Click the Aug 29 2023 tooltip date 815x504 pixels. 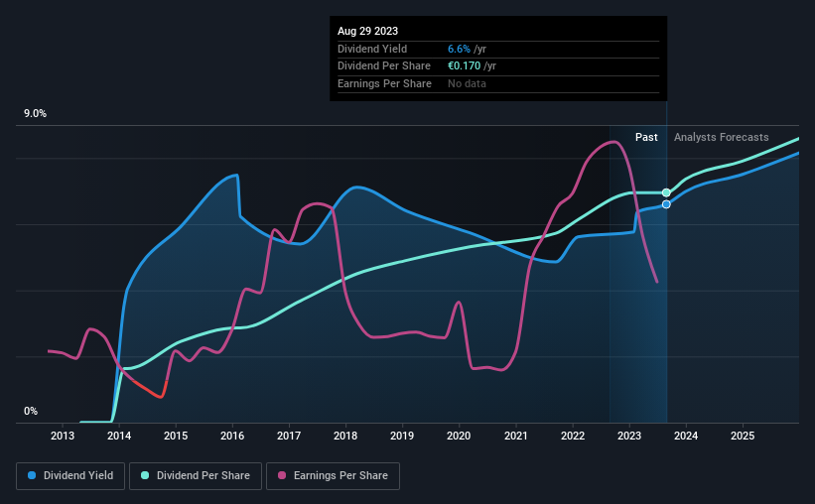[x=368, y=31]
